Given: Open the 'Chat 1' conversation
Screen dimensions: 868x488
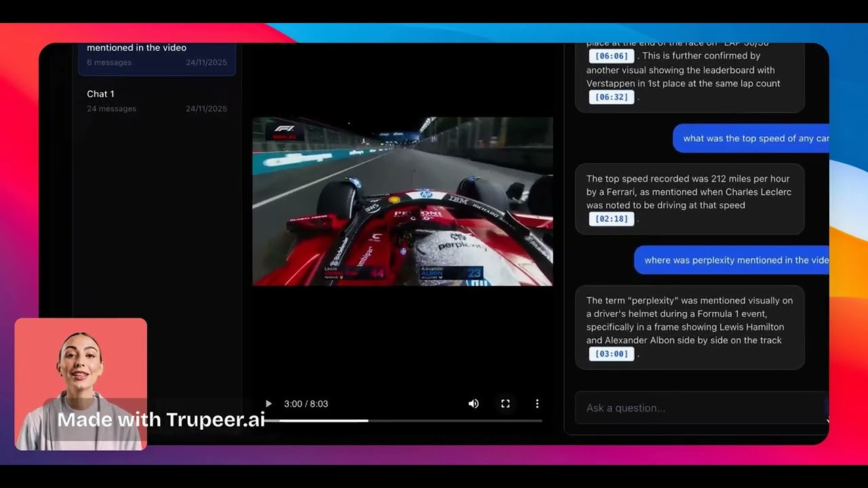Looking at the screenshot, I should coord(157,100).
